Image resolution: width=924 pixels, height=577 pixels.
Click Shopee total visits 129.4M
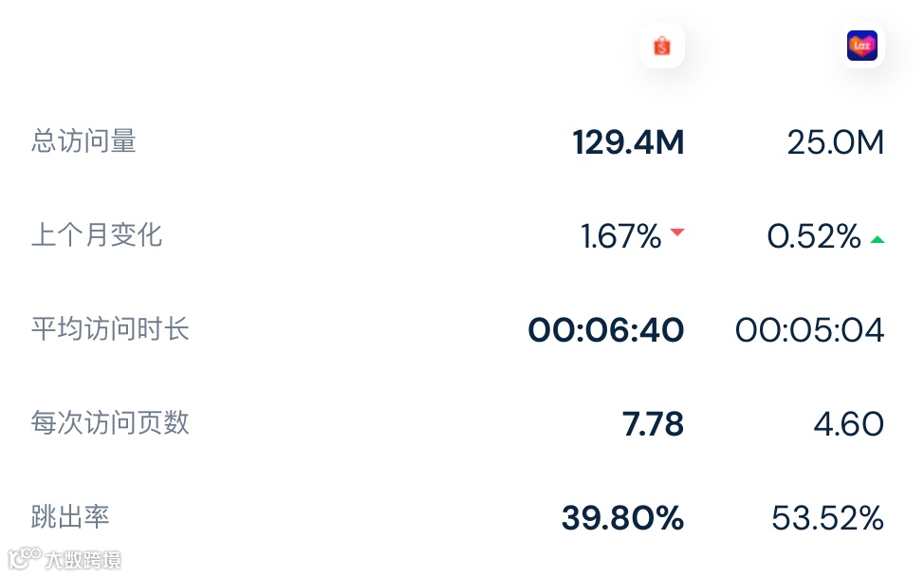[628, 143]
